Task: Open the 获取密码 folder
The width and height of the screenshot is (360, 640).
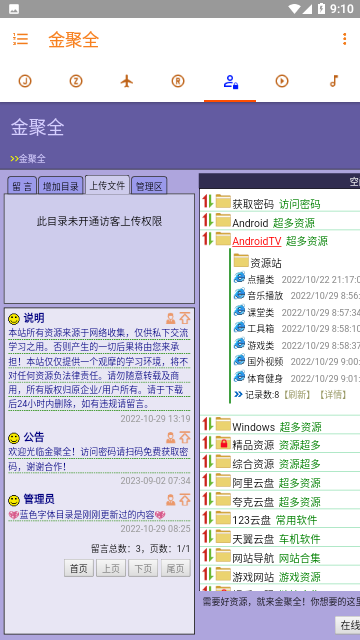Action: click(253, 204)
